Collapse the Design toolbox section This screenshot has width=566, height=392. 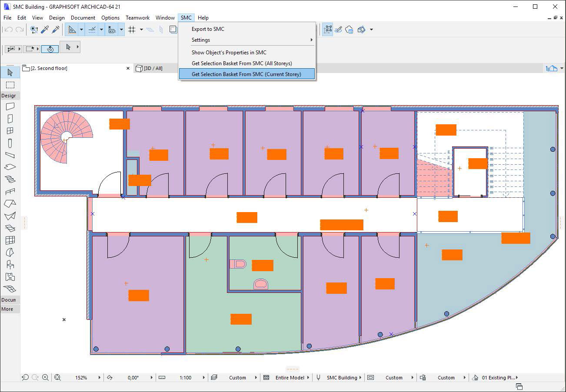pyautogui.click(x=10, y=96)
